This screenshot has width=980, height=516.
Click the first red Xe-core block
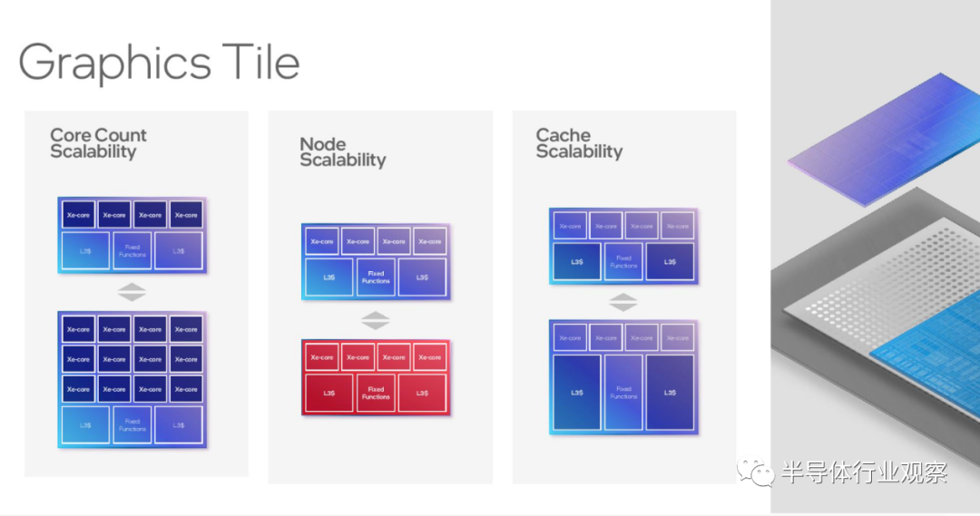click(x=322, y=357)
